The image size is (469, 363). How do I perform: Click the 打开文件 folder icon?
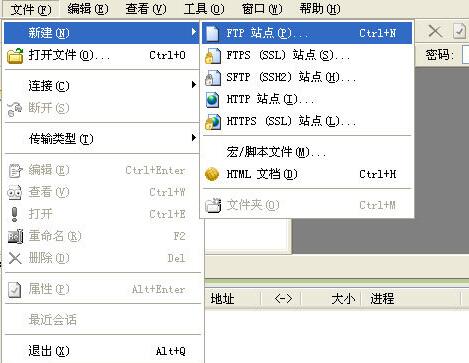tap(15, 55)
